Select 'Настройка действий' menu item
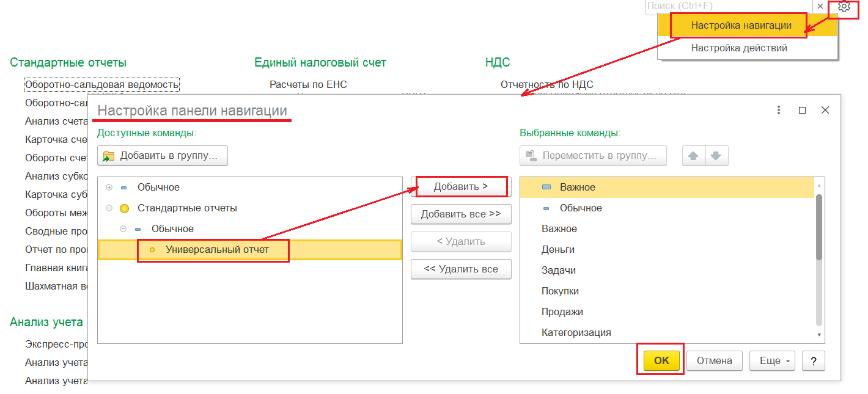868x394 pixels. (x=739, y=48)
